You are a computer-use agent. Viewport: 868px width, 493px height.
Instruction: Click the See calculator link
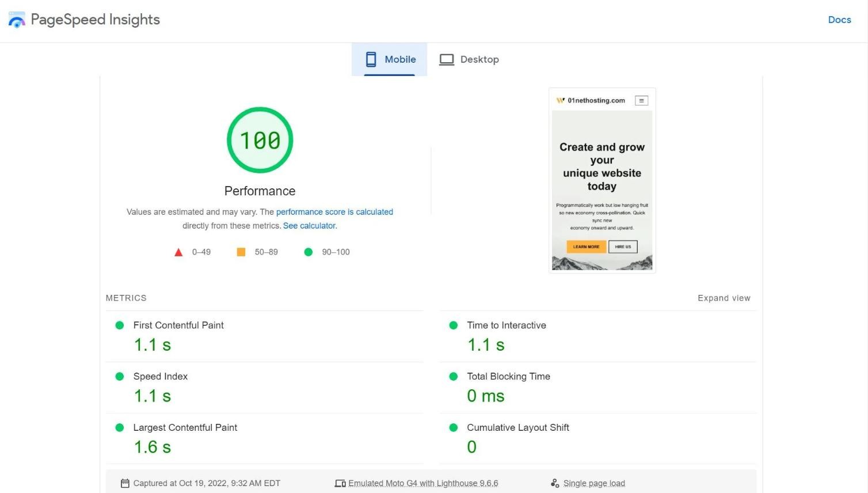point(309,225)
